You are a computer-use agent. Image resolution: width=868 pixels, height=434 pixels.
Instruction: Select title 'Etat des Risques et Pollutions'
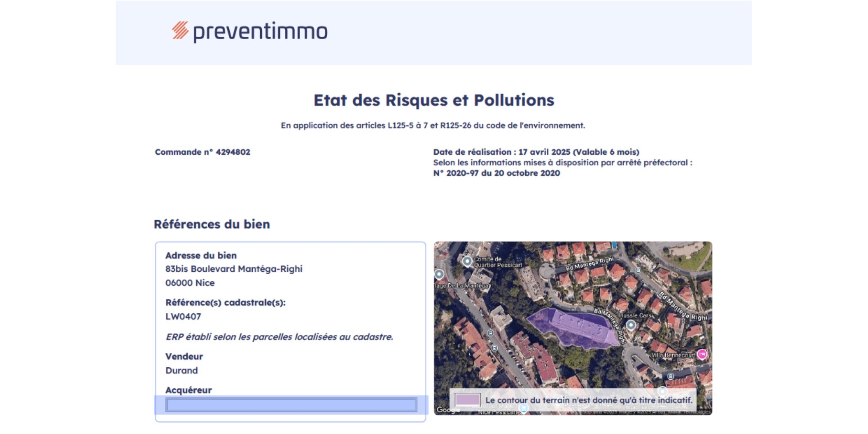pyautogui.click(x=434, y=100)
